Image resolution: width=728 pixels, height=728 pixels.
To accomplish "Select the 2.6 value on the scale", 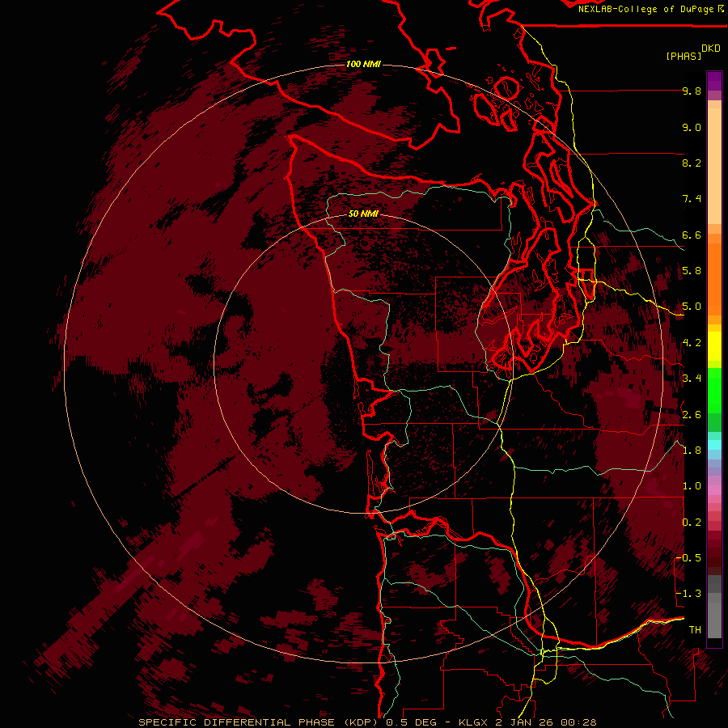I will pyautogui.click(x=692, y=415).
